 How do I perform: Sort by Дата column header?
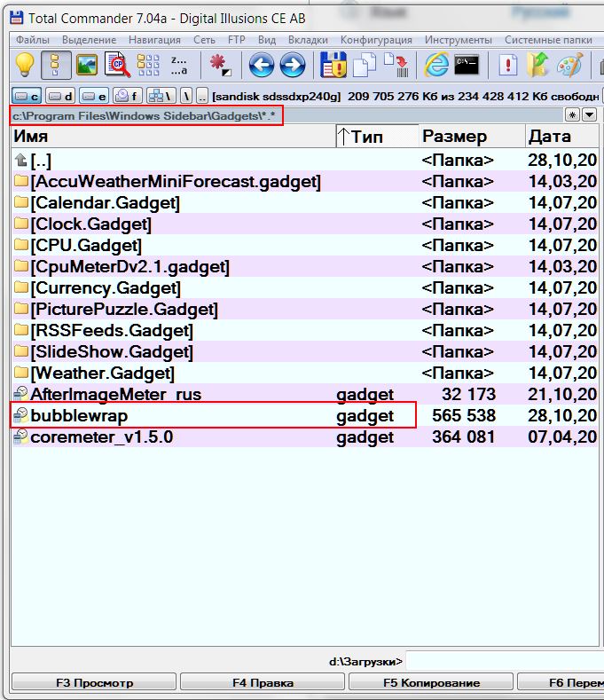click(561, 136)
